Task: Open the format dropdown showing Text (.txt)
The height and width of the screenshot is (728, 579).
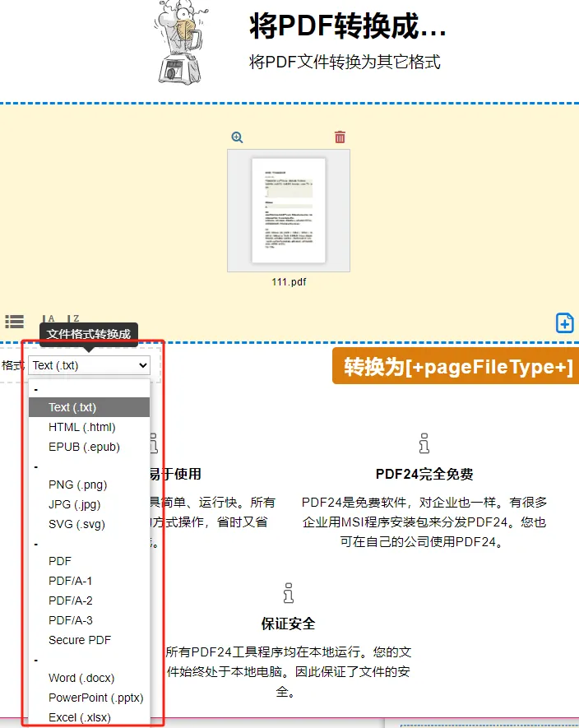Action: point(89,365)
